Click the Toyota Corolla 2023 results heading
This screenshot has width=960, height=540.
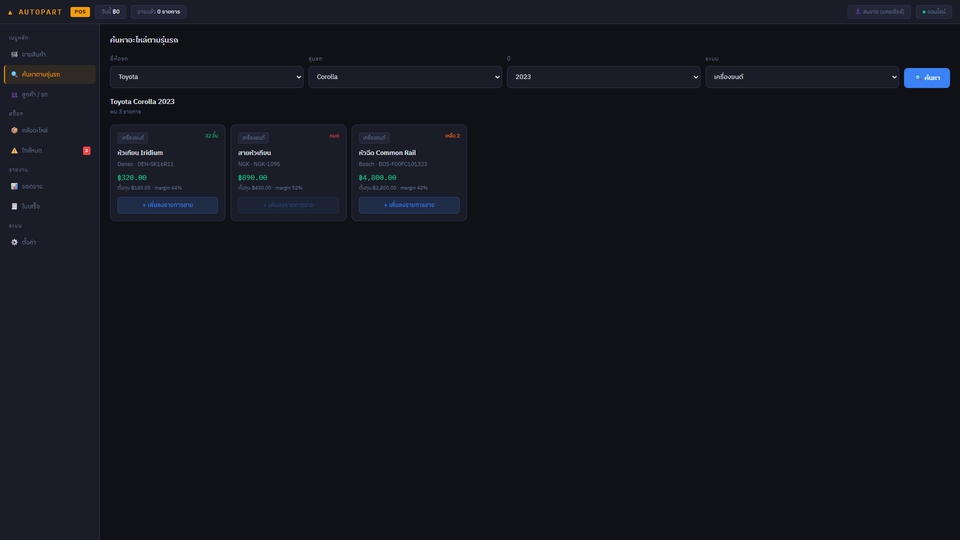[x=142, y=102]
